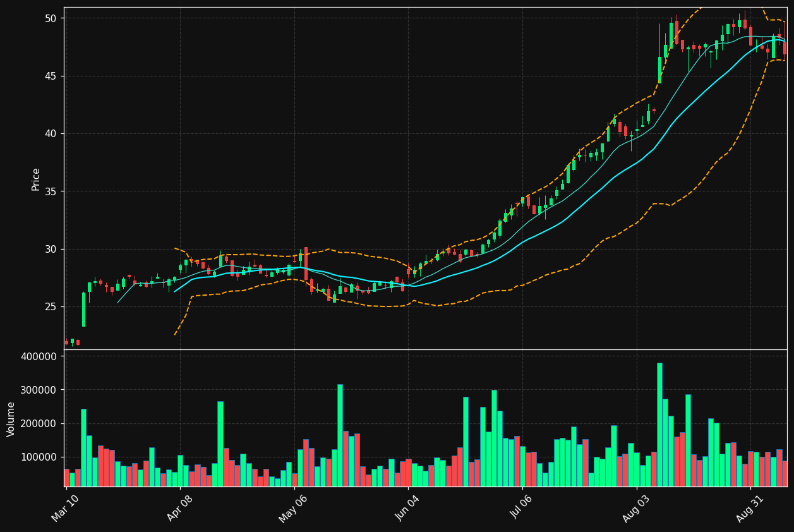This screenshot has height=532, width=794.
Task: Pick the "Mar 10" date label
Action: tap(66, 508)
